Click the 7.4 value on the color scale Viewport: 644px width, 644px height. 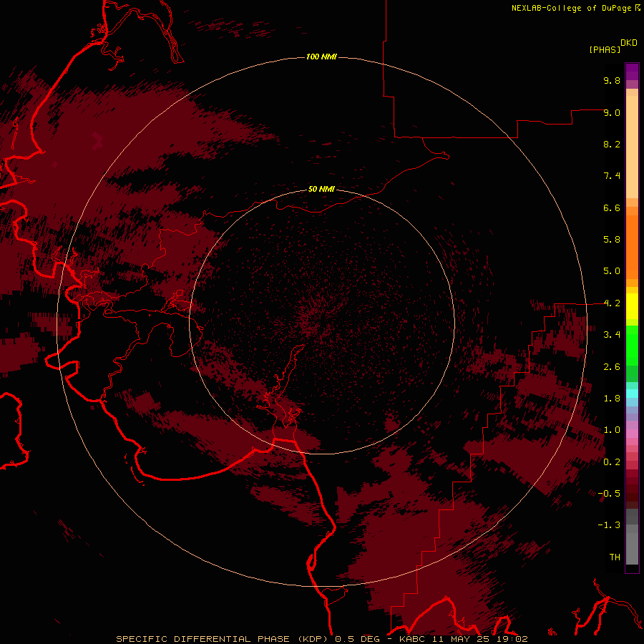[612, 176]
